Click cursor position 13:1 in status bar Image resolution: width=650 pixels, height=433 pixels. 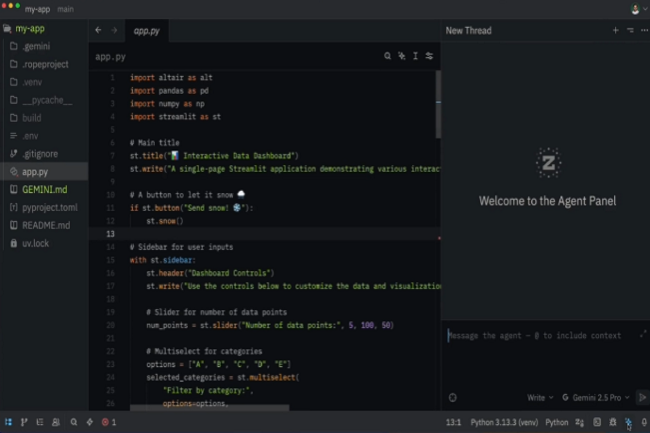(x=454, y=422)
